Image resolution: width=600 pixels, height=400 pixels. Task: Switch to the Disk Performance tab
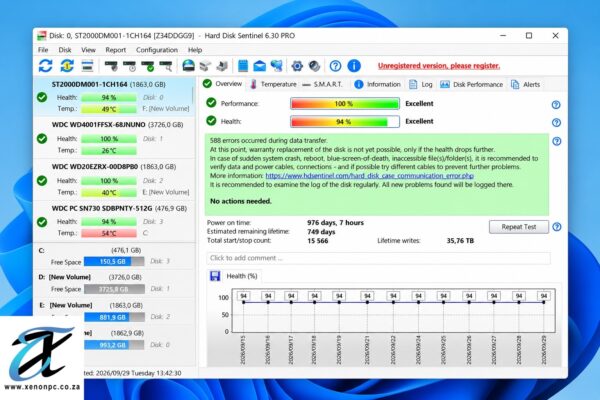click(x=471, y=84)
